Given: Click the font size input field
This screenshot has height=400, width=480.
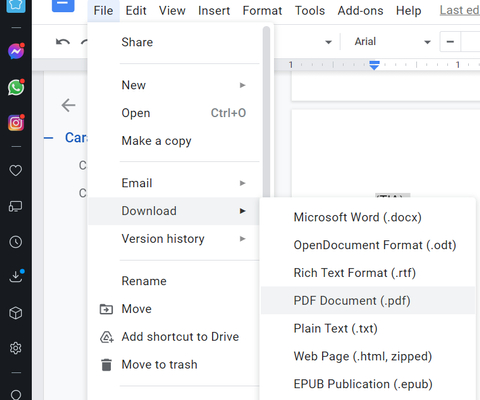Looking at the screenshot, I should [x=470, y=42].
